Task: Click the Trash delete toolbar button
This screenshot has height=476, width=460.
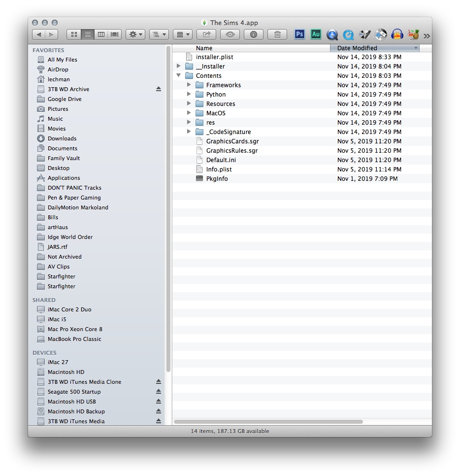Action: (277, 34)
